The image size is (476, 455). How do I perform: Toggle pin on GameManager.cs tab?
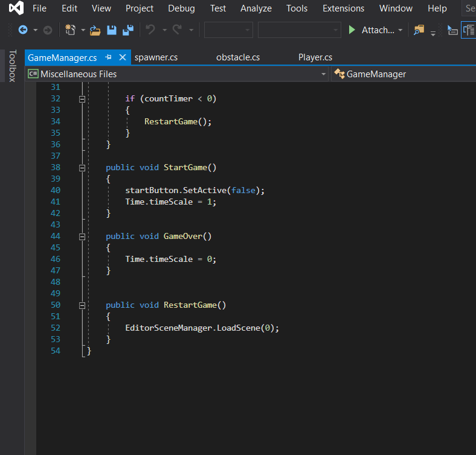coord(109,57)
